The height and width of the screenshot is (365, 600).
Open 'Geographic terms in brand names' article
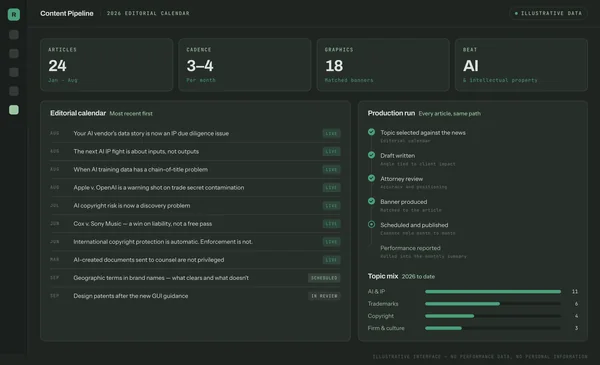(x=161, y=278)
